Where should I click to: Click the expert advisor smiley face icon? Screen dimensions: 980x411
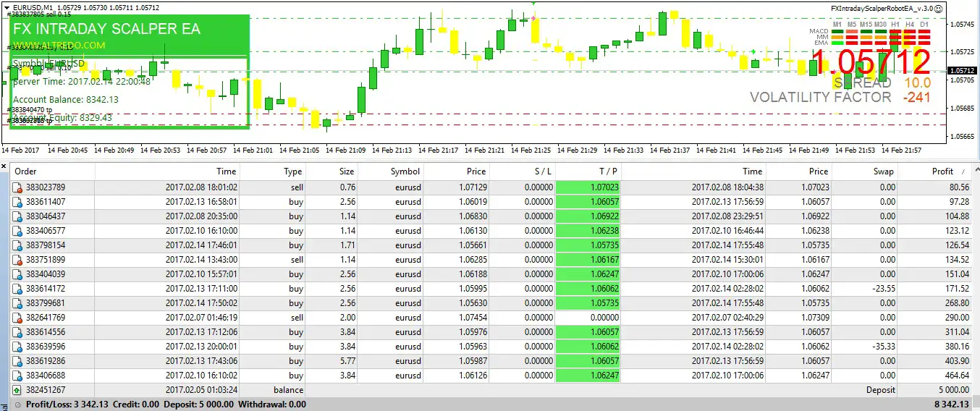click(x=938, y=9)
